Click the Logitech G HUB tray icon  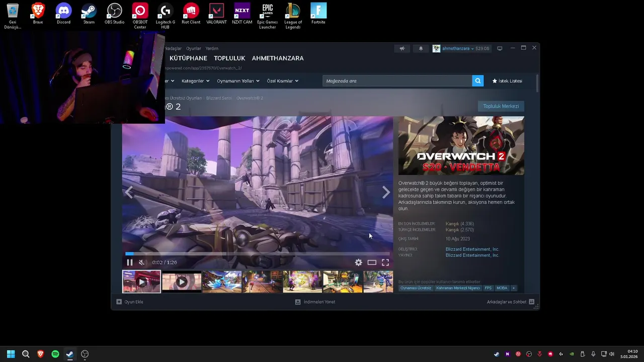coord(561,354)
